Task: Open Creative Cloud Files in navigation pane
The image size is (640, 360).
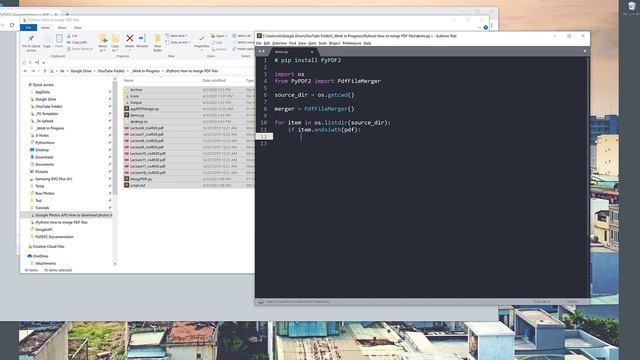Action: [x=48, y=247]
